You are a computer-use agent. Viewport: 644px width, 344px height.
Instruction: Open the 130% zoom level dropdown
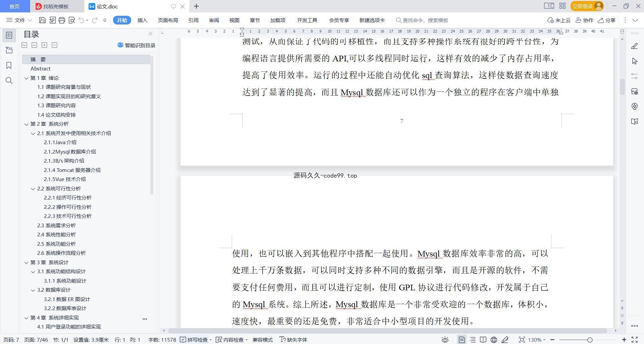pyautogui.click(x=537, y=340)
